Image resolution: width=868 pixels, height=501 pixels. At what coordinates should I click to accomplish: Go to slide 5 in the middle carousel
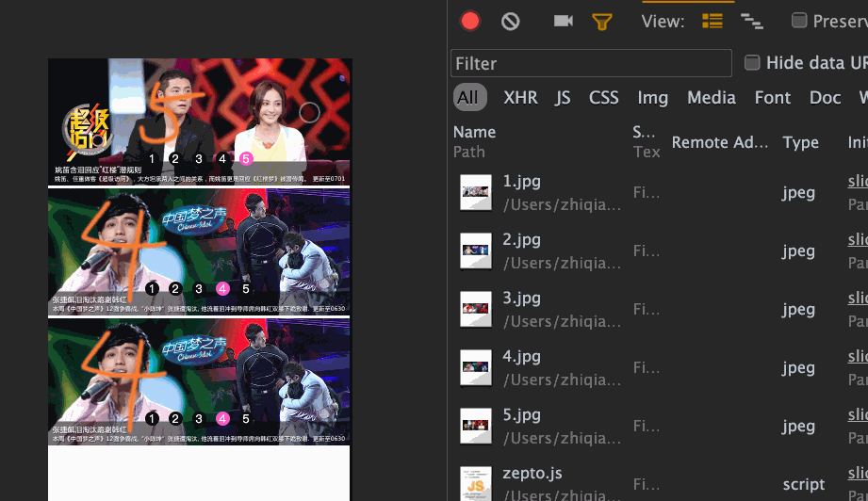click(x=246, y=289)
